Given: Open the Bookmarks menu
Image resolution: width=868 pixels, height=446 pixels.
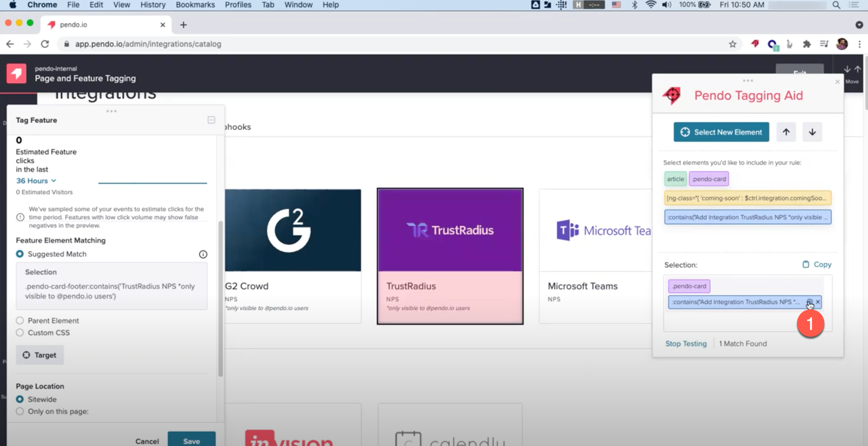Looking at the screenshot, I should tap(195, 5).
